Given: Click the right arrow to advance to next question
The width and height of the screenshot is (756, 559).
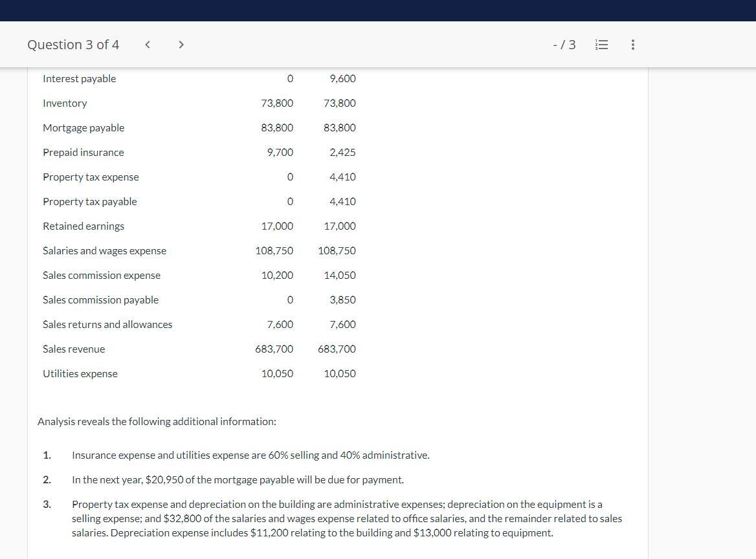Looking at the screenshot, I should tap(181, 45).
